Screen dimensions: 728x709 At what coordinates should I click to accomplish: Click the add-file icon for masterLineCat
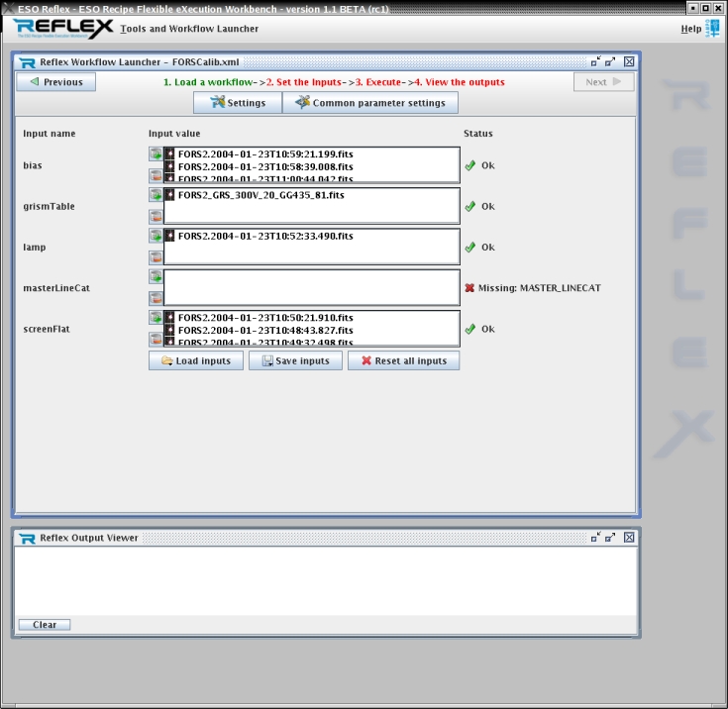(x=156, y=277)
